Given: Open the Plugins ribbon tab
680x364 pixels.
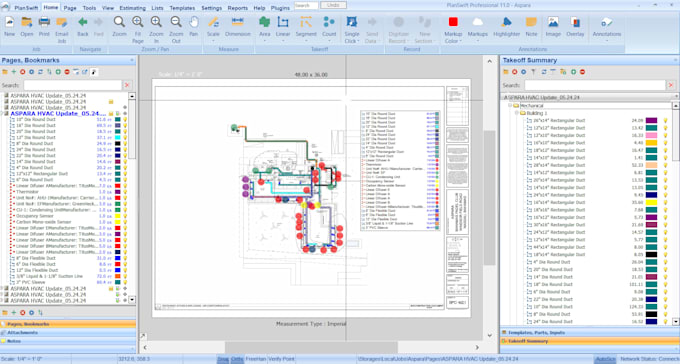Looking at the screenshot, I should click(x=280, y=8).
